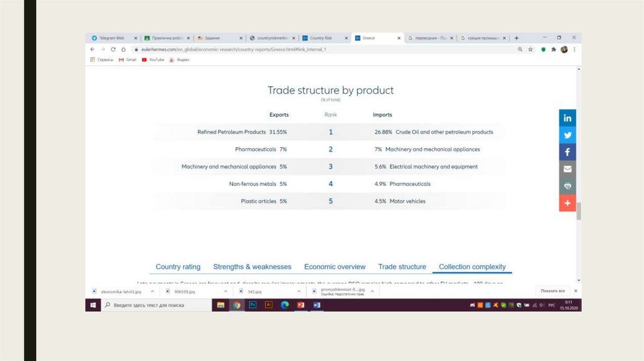Share page via LinkedIn icon
This screenshot has height=361, width=644.
[567, 118]
